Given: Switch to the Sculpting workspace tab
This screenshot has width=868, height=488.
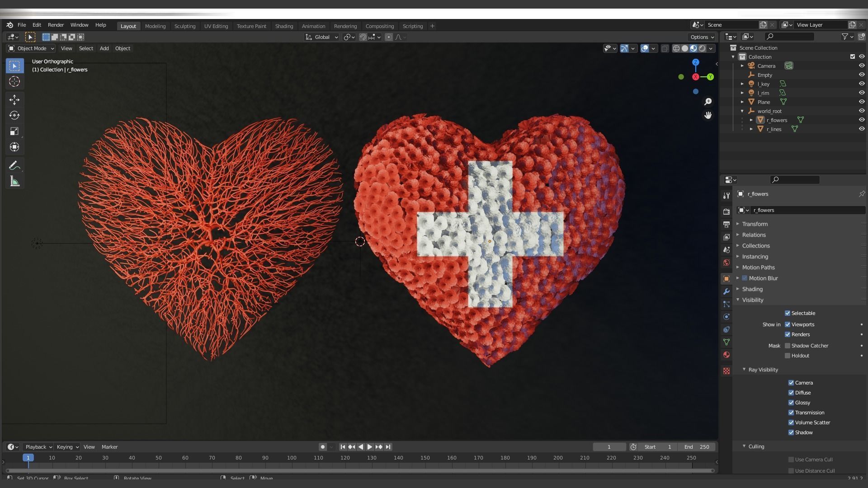Looking at the screenshot, I should (185, 26).
